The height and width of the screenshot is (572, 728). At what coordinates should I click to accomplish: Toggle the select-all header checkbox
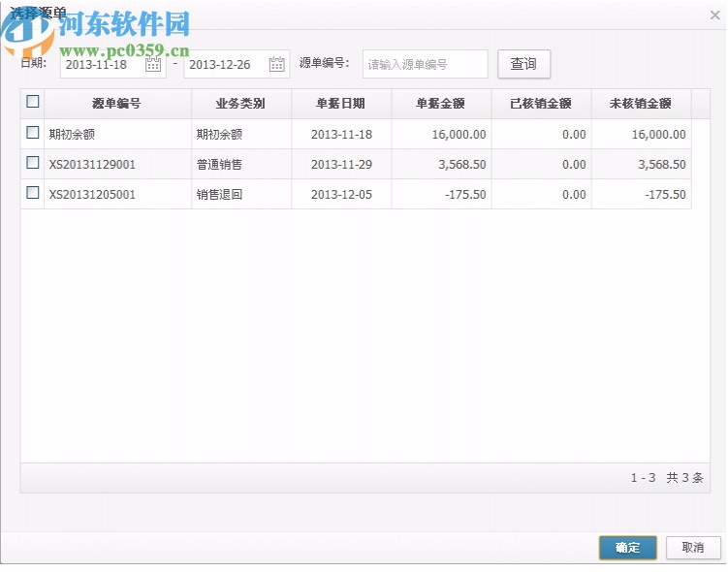click(33, 102)
